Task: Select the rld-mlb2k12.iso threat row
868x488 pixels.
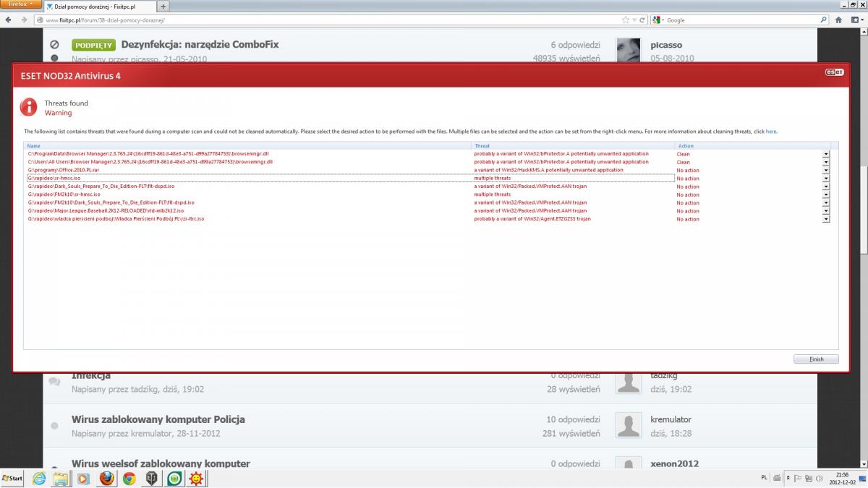Action: tap(428, 211)
